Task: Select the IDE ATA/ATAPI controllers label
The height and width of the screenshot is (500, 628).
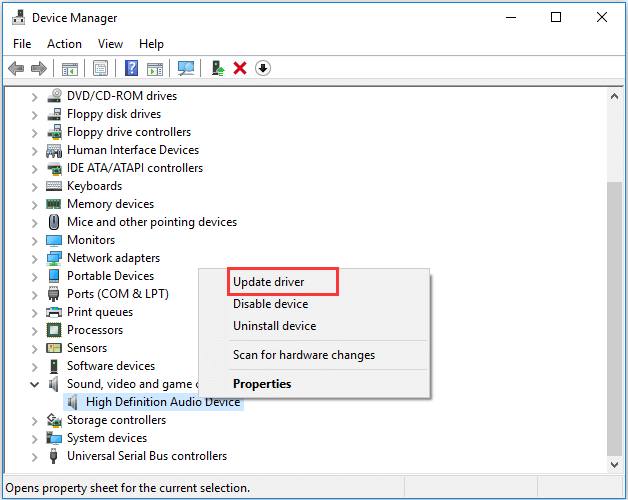Action: (135, 168)
